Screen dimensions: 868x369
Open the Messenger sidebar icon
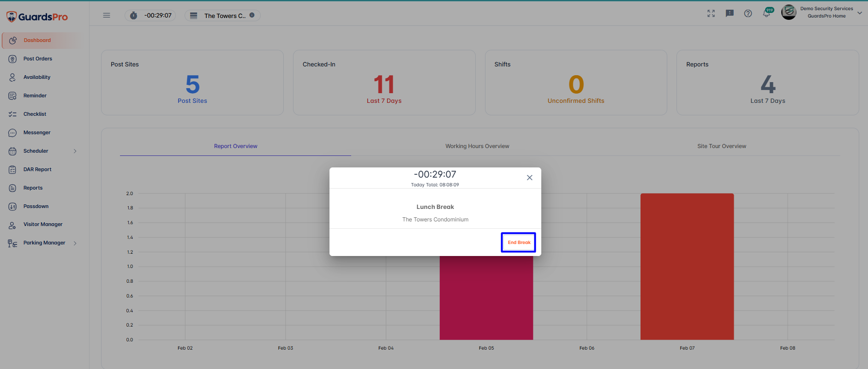tap(12, 133)
